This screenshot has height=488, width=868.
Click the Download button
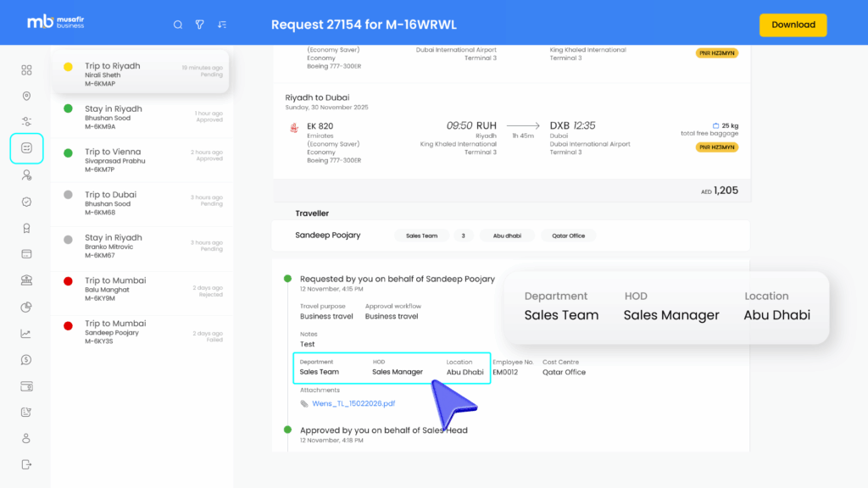[x=793, y=25]
